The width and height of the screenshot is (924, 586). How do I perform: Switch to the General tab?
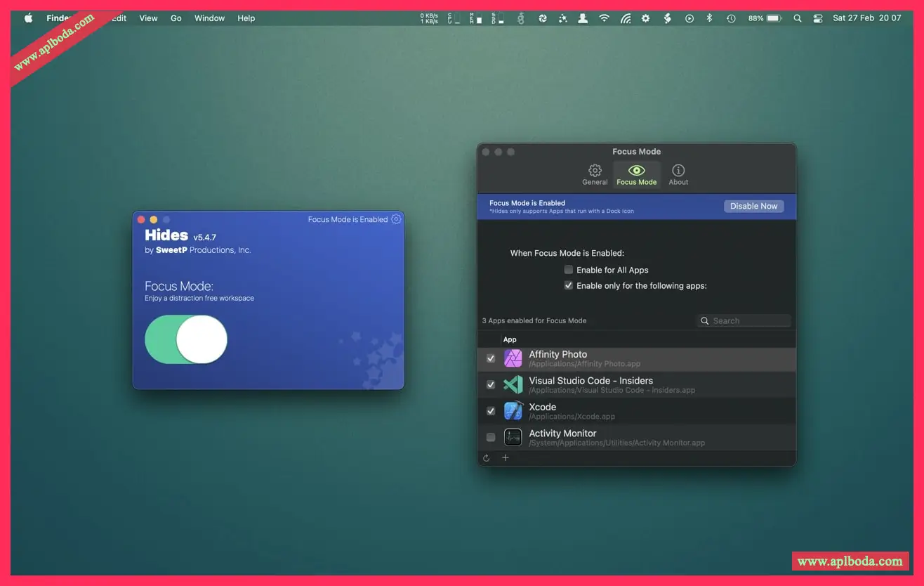(x=595, y=174)
